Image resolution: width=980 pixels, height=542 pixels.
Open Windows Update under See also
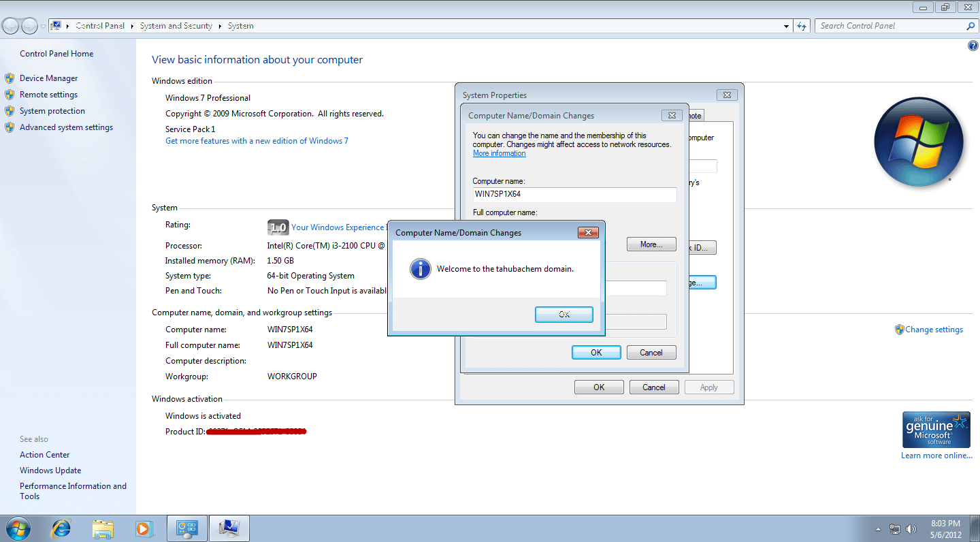[50, 471]
